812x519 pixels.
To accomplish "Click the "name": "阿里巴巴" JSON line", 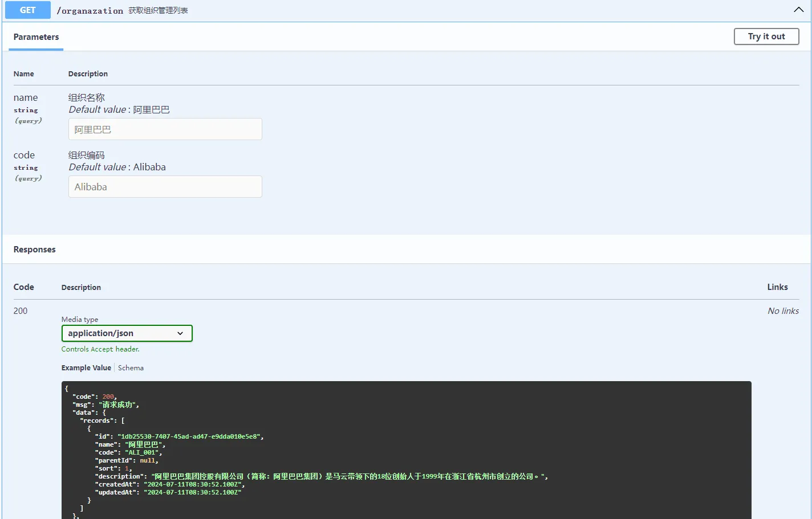I will (130, 444).
